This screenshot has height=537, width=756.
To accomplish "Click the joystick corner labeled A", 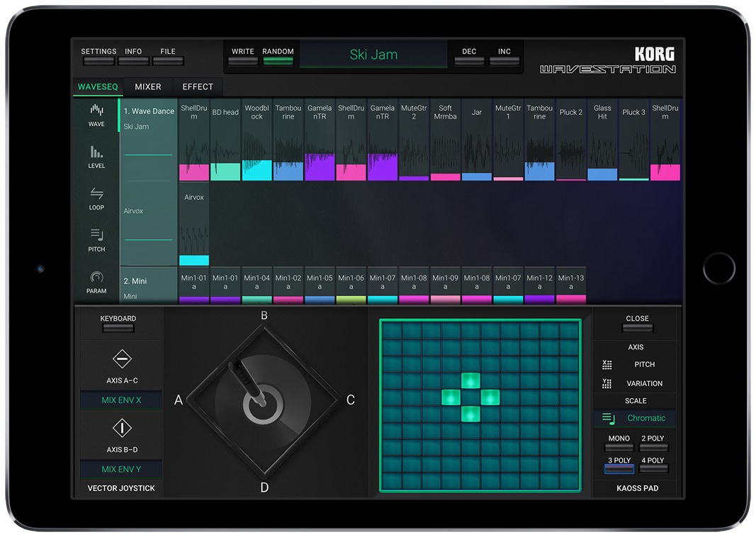I will [x=179, y=400].
